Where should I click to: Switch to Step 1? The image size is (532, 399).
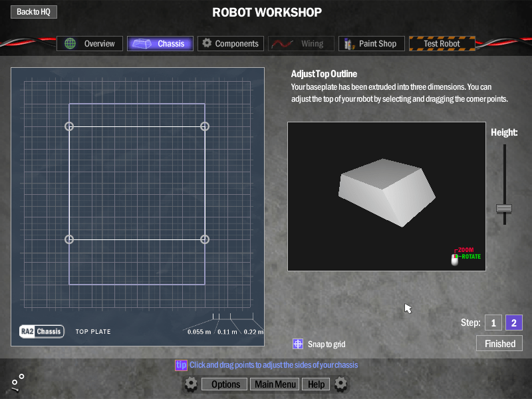(x=493, y=323)
